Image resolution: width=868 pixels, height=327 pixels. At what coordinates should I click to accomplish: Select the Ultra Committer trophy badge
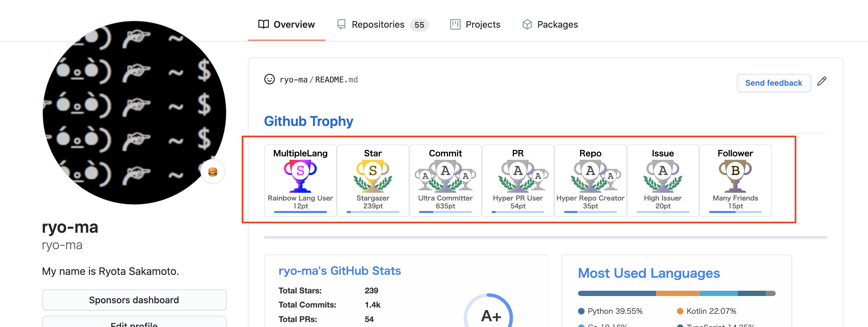click(445, 181)
